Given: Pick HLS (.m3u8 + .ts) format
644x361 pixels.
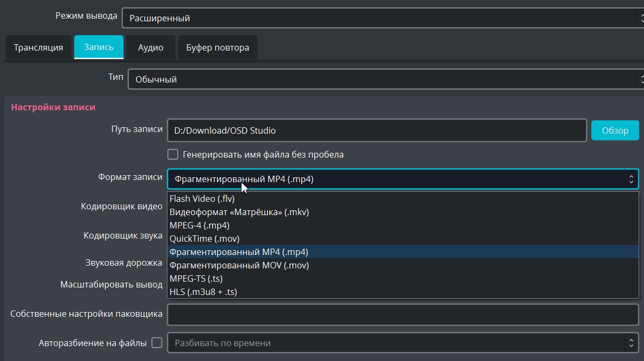Looking at the screenshot, I should [203, 292].
